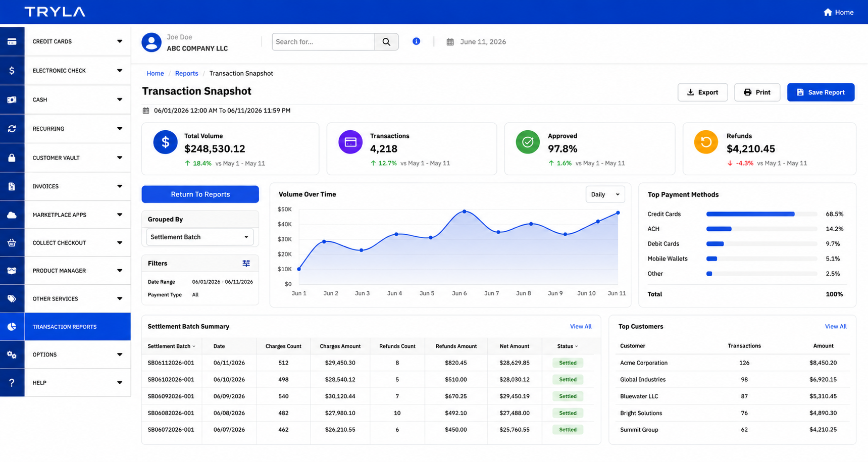Click the Jun 11 final chart point
Image resolution: width=868 pixels, height=462 pixels.
[618, 213]
